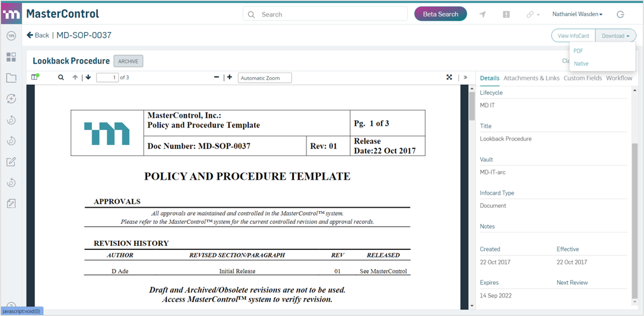Collapse the Download dropdown button

[x=615, y=35]
